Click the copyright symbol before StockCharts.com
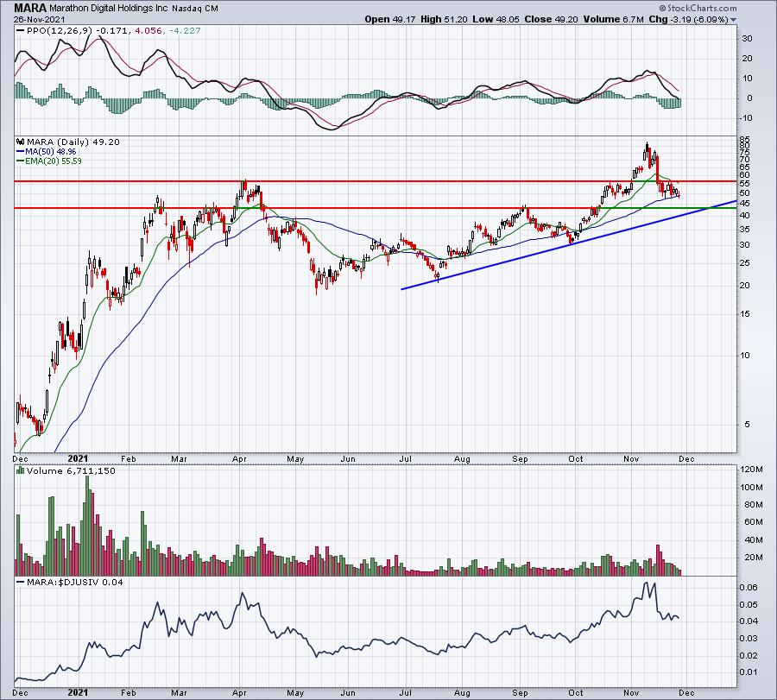 click(x=662, y=8)
